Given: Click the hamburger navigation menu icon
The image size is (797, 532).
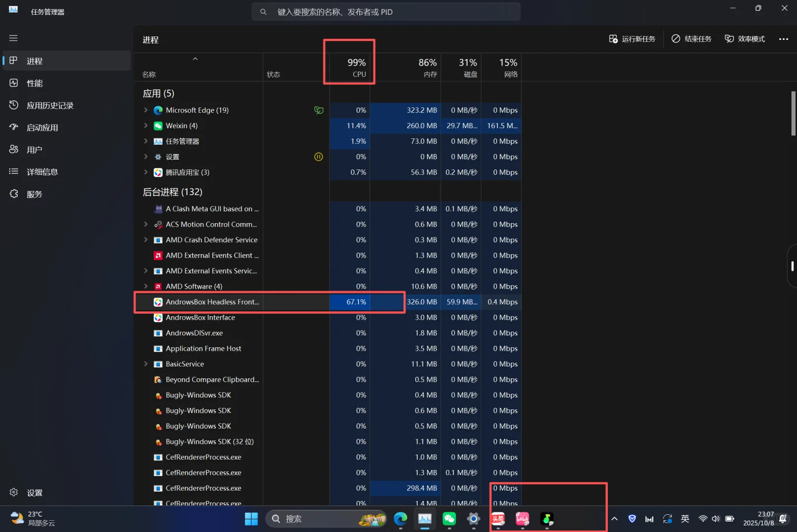Looking at the screenshot, I should pyautogui.click(x=13, y=38).
